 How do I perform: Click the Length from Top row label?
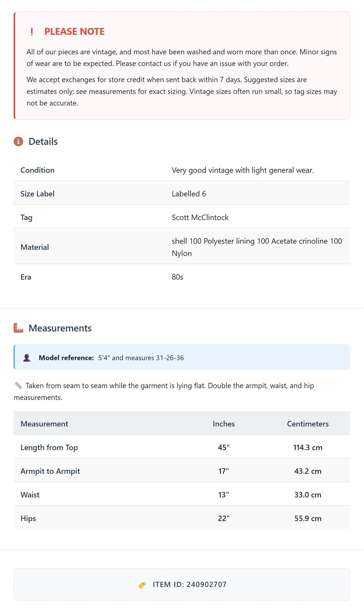49,447
